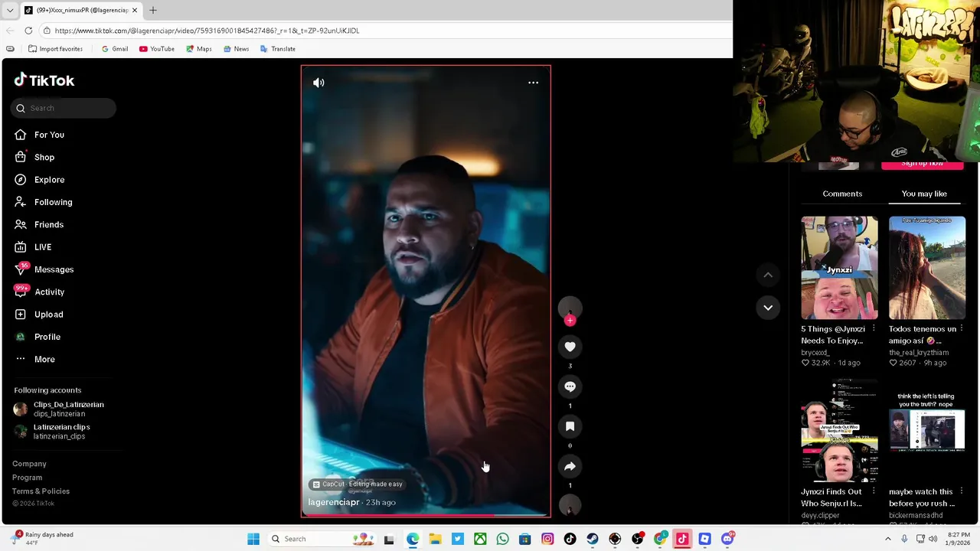
Task: Open File Explorer from the taskbar
Action: [435, 539]
